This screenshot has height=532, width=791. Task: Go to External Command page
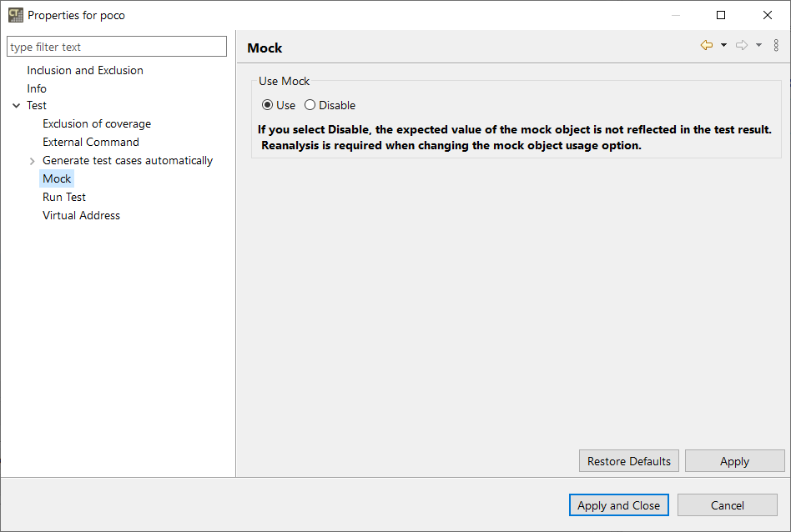click(91, 142)
